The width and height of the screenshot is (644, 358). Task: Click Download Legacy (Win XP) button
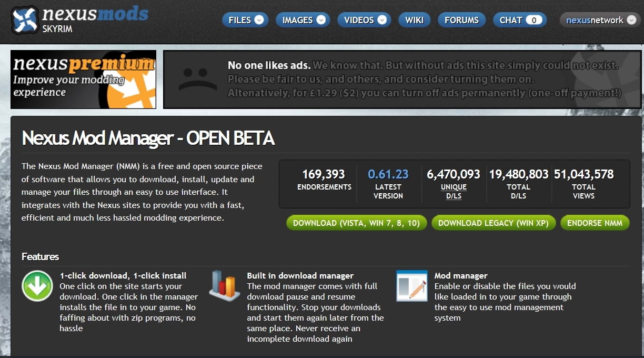tap(493, 223)
